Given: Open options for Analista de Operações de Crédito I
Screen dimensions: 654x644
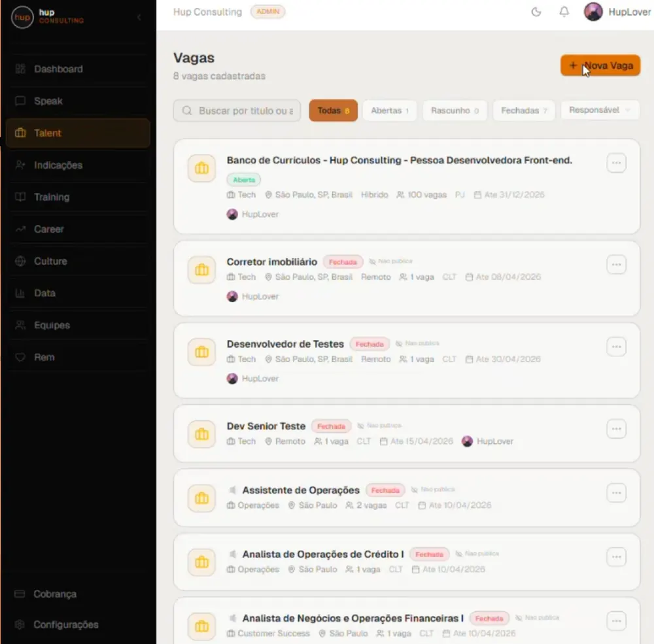Looking at the screenshot, I should pyautogui.click(x=617, y=557).
